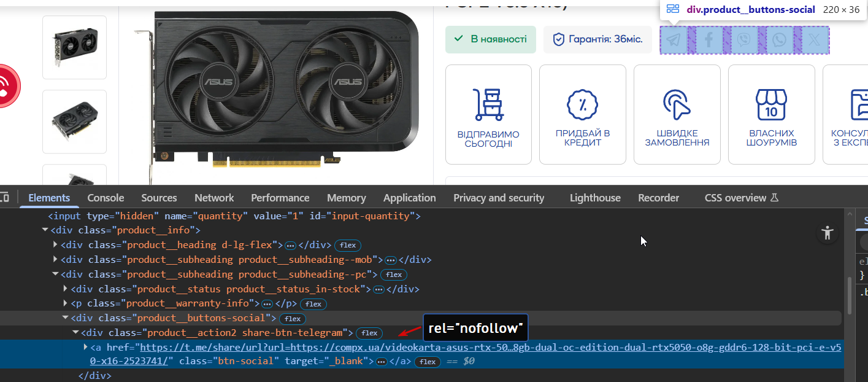Open the Console tab
Screen dimensions: 868x382
pyautogui.click(x=106, y=198)
